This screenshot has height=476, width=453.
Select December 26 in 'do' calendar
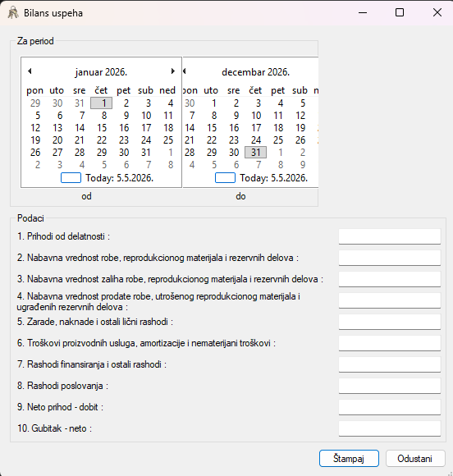(300, 140)
